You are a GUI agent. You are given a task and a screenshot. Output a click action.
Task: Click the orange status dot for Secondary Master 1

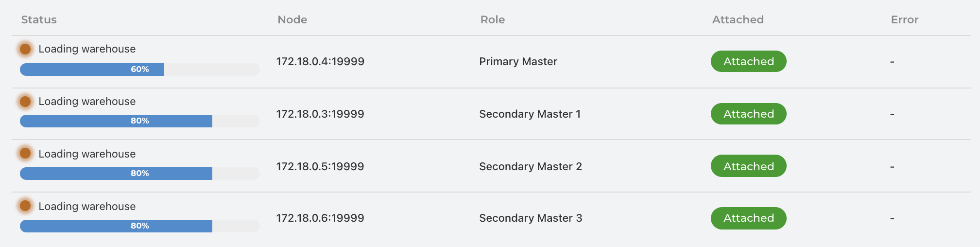point(25,101)
